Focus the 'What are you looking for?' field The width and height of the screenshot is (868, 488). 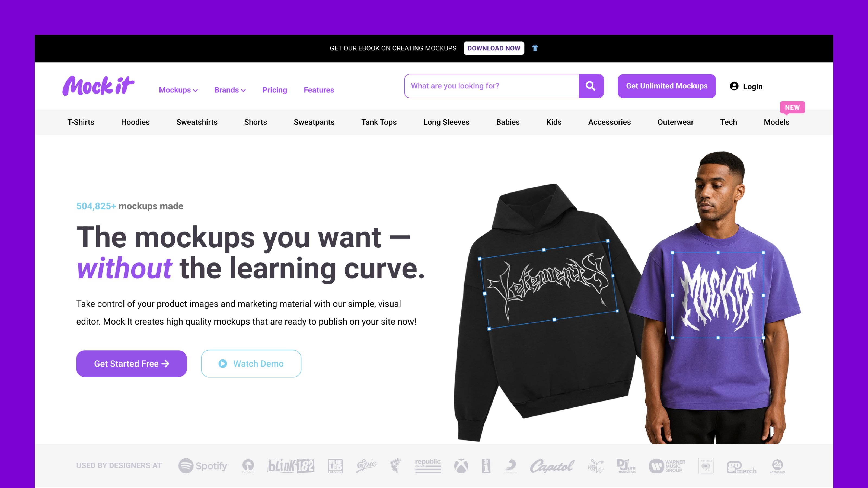coord(492,86)
